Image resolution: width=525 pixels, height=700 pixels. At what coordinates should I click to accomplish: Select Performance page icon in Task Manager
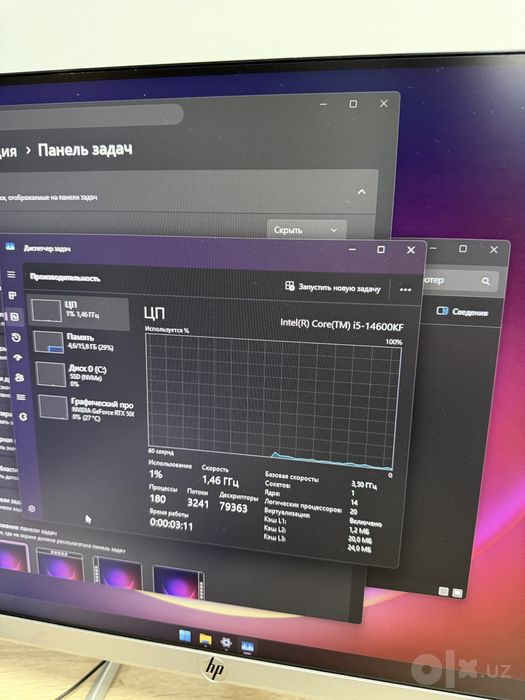click(14, 317)
